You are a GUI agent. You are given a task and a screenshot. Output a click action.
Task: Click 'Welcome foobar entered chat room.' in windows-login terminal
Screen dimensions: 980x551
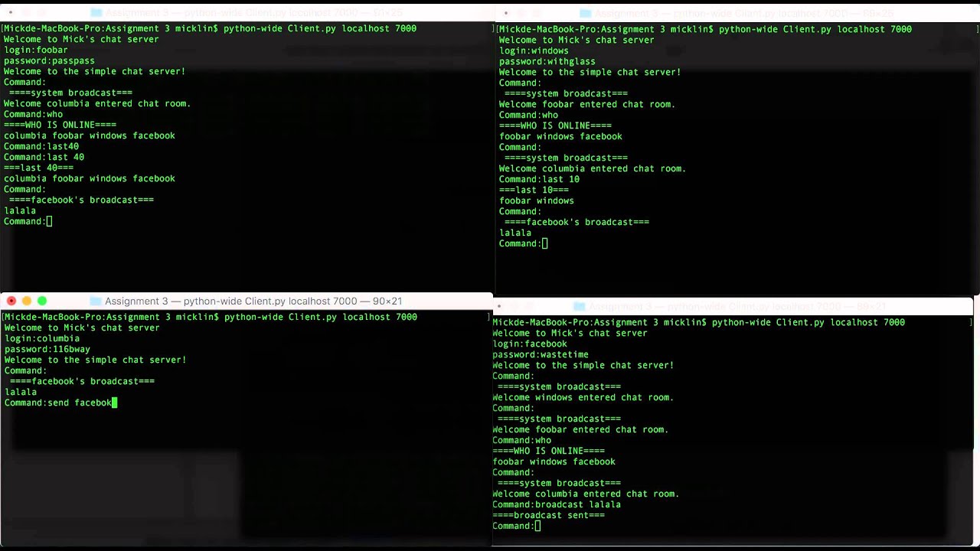[586, 104]
